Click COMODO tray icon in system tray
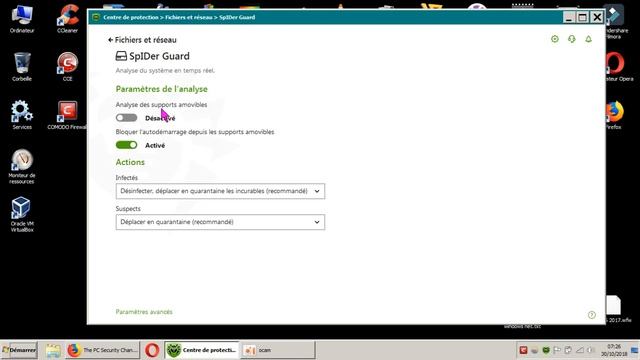 tap(523, 350)
